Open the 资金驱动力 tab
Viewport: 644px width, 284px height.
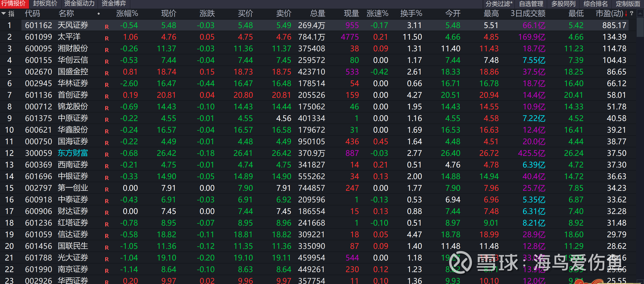(79, 4)
